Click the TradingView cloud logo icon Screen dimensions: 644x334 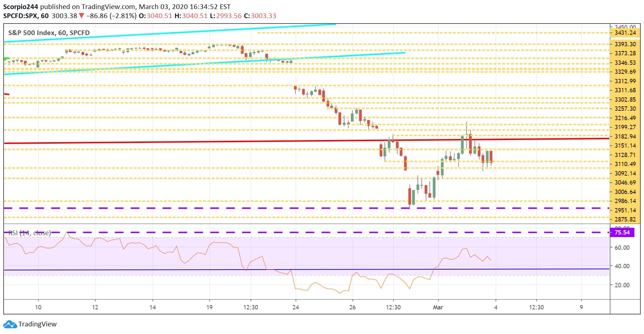10,324
